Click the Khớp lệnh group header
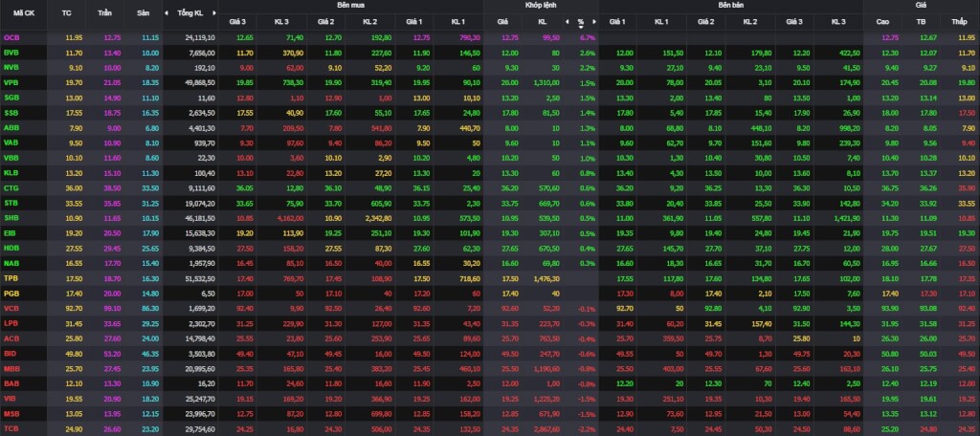The width and height of the screenshot is (980, 436). click(541, 5)
